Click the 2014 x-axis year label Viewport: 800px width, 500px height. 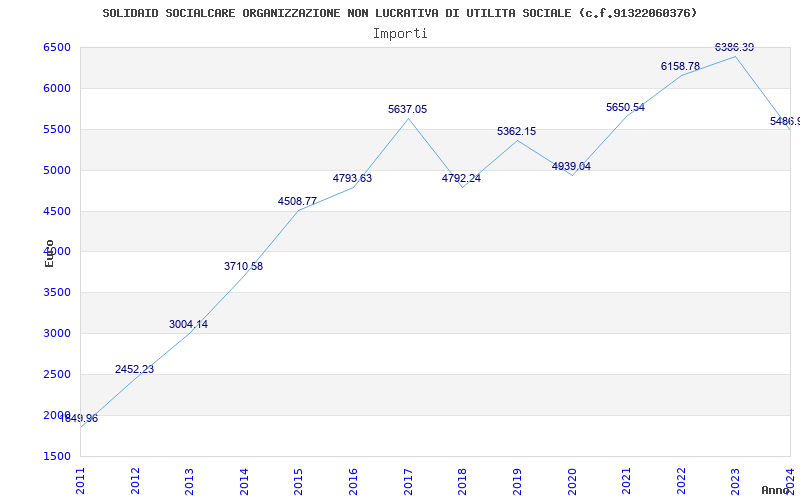pyautogui.click(x=244, y=481)
